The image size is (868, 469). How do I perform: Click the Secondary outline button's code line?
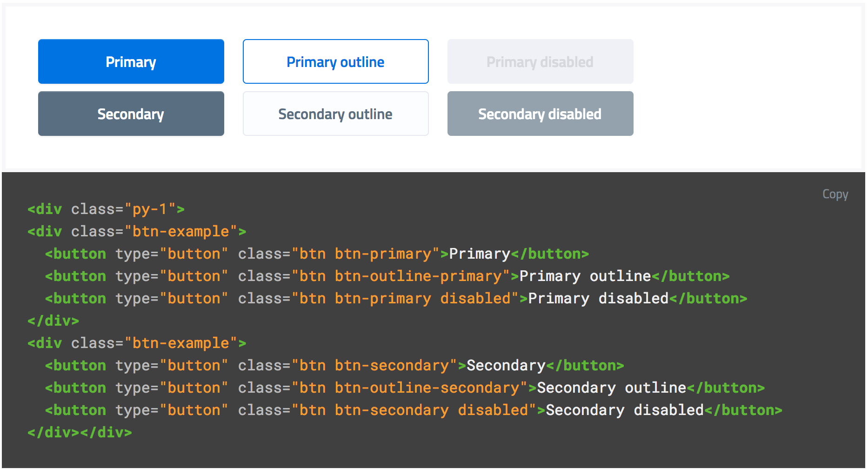point(405,388)
